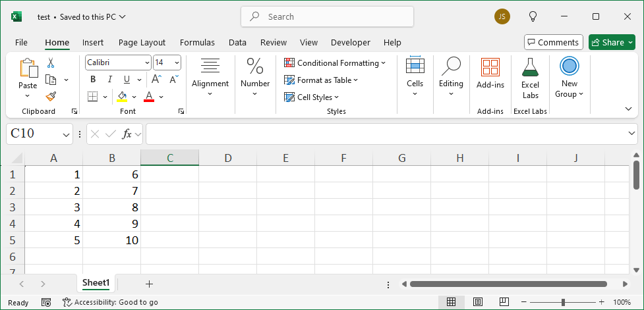The height and width of the screenshot is (310, 644).
Task: Open the Cells group
Action: (x=415, y=78)
